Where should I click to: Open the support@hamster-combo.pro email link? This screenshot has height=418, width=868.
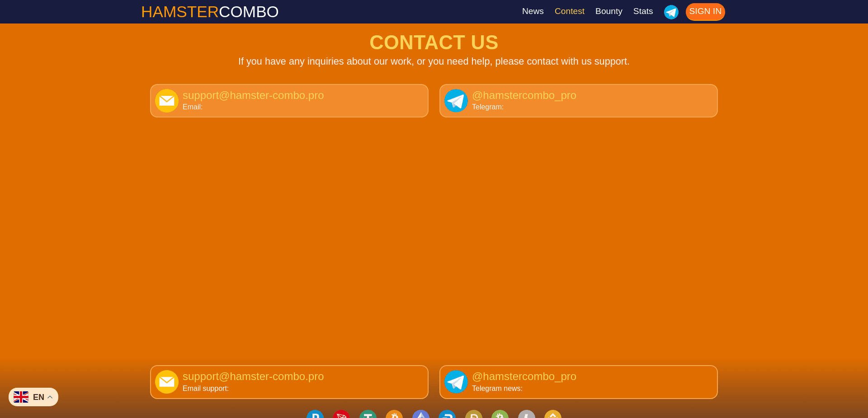point(253,95)
